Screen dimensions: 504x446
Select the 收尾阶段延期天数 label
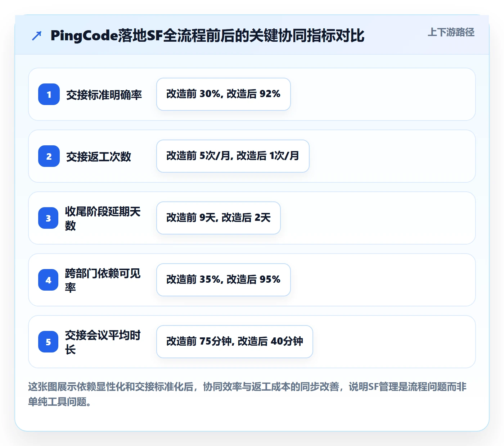pyautogui.click(x=103, y=218)
